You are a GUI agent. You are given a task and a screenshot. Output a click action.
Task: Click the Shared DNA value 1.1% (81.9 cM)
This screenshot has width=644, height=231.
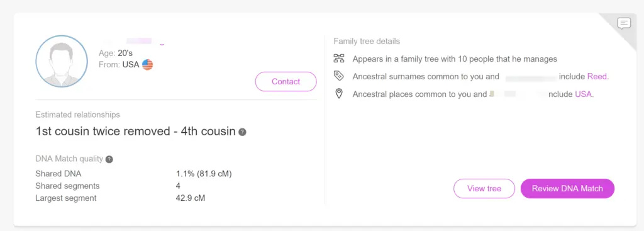[x=204, y=174]
